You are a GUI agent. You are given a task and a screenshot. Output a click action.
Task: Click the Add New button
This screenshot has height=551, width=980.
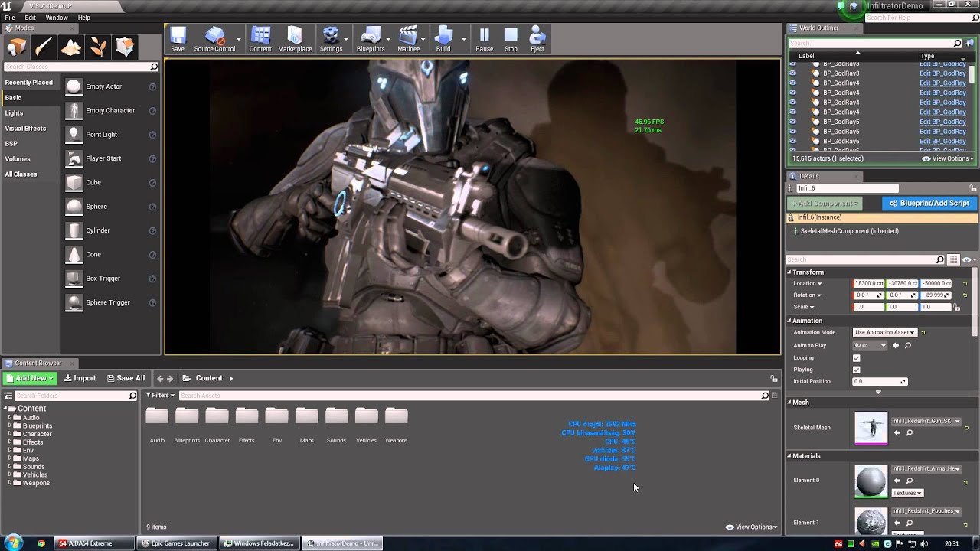coord(29,378)
